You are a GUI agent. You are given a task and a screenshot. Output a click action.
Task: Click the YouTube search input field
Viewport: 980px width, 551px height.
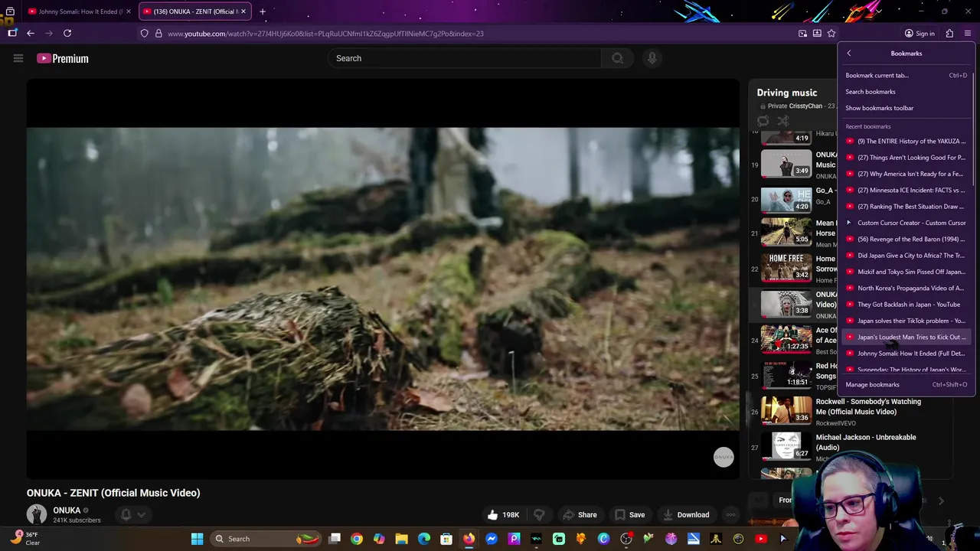465,58
